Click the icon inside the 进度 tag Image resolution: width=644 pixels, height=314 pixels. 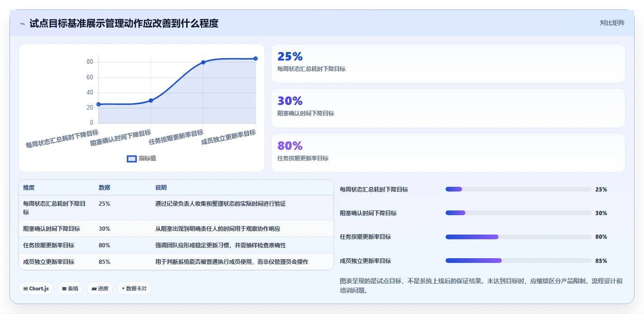(x=94, y=288)
